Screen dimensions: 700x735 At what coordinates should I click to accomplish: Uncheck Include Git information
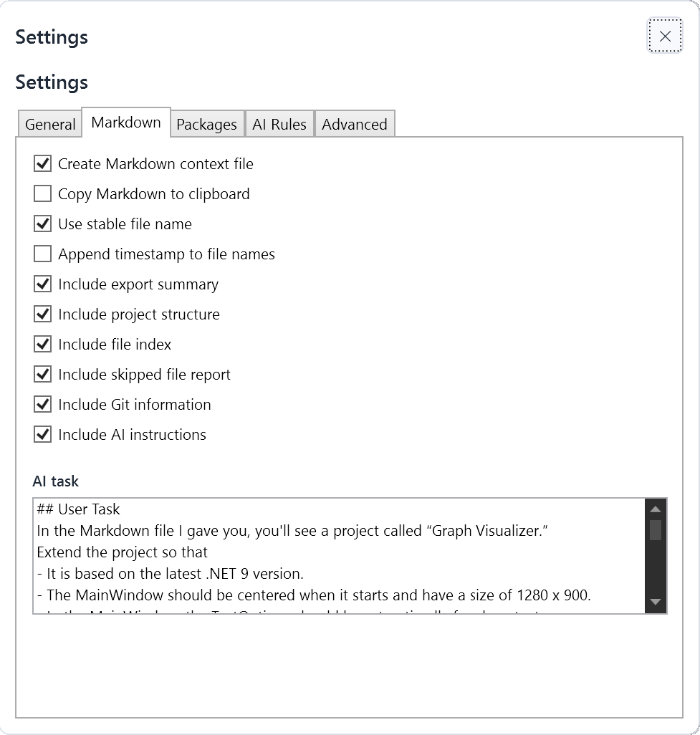pyautogui.click(x=43, y=404)
